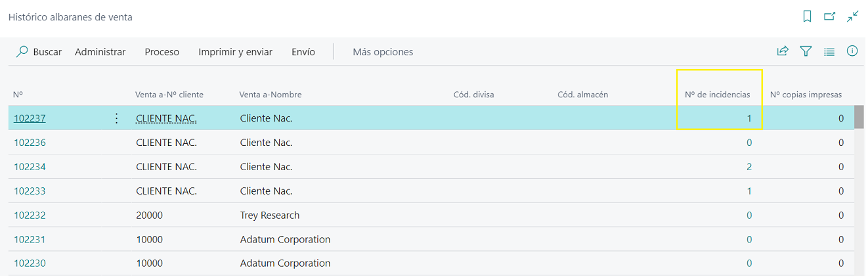The width and height of the screenshot is (868, 276).
Task: Click the share icon in toolbar
Action: [783, 51]
